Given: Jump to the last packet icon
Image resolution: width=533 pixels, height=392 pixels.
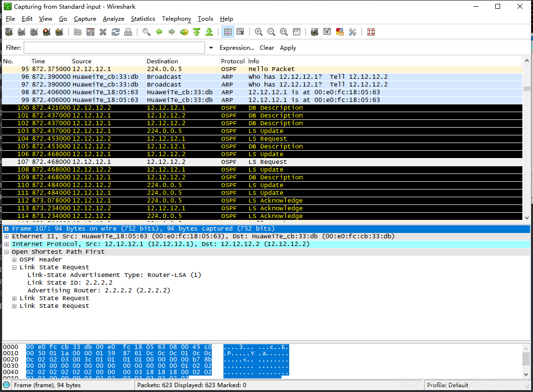Looking at the screenshot, I should click(209, 32).
